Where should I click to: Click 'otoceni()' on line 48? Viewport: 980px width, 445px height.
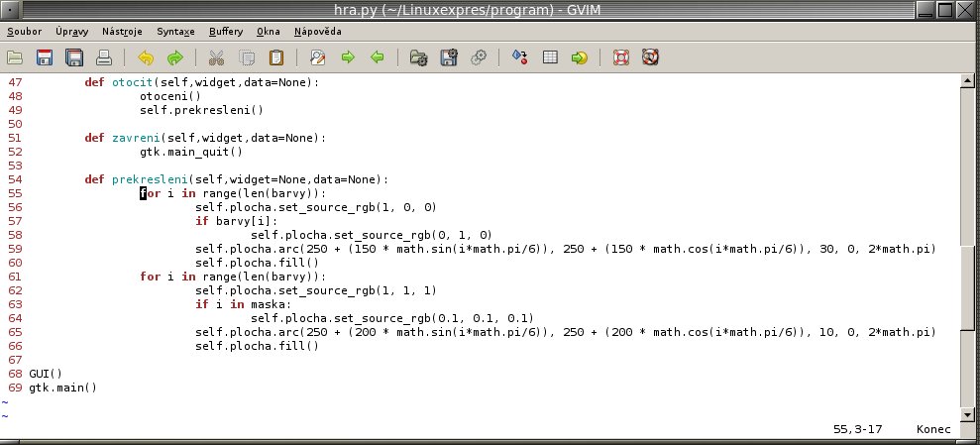[x=170, y=96]
